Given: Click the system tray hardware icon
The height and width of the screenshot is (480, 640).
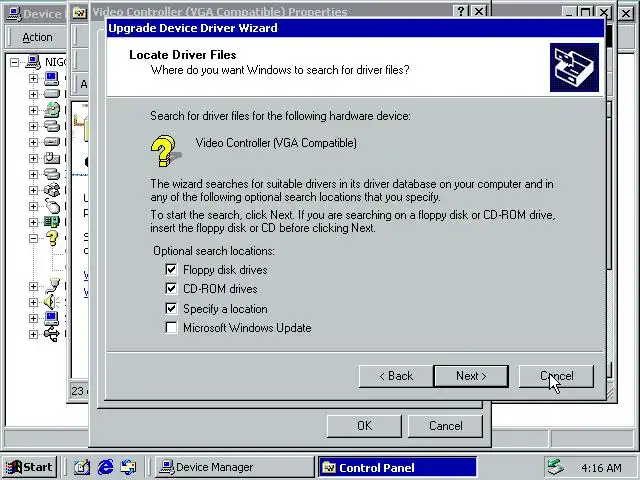Looking at the screenshot, I should 556,467.
